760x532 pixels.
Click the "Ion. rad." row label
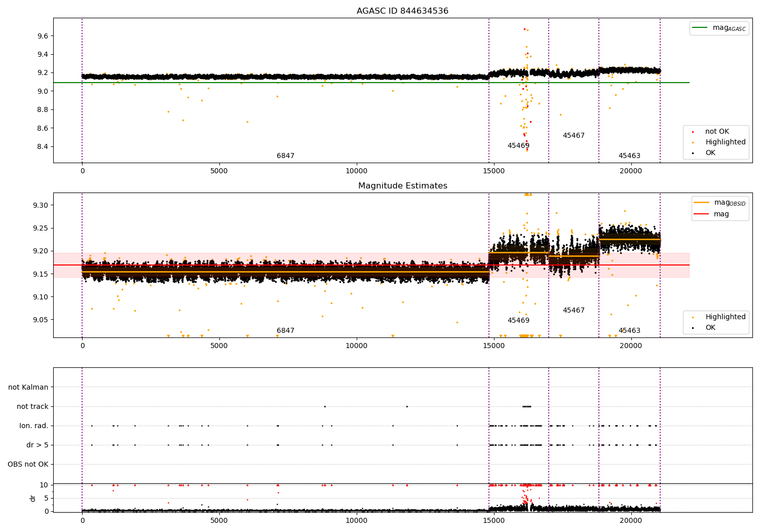click(x=34, y=426)
